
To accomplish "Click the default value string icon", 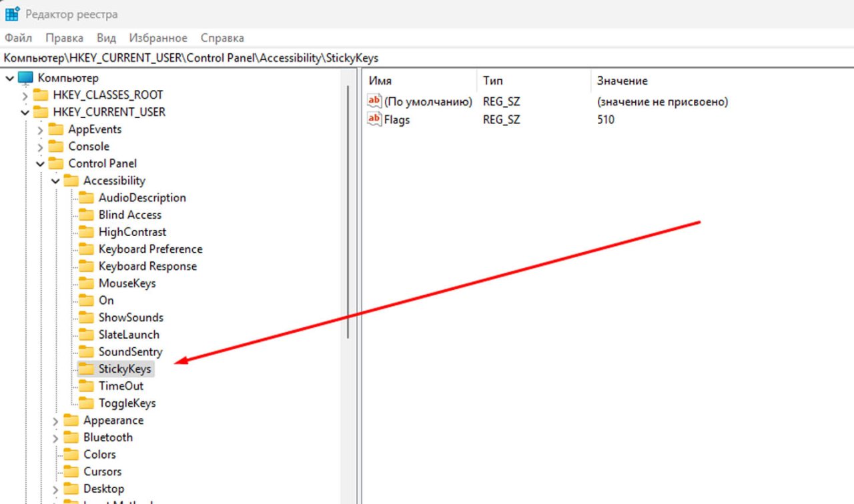I will 374,102.
